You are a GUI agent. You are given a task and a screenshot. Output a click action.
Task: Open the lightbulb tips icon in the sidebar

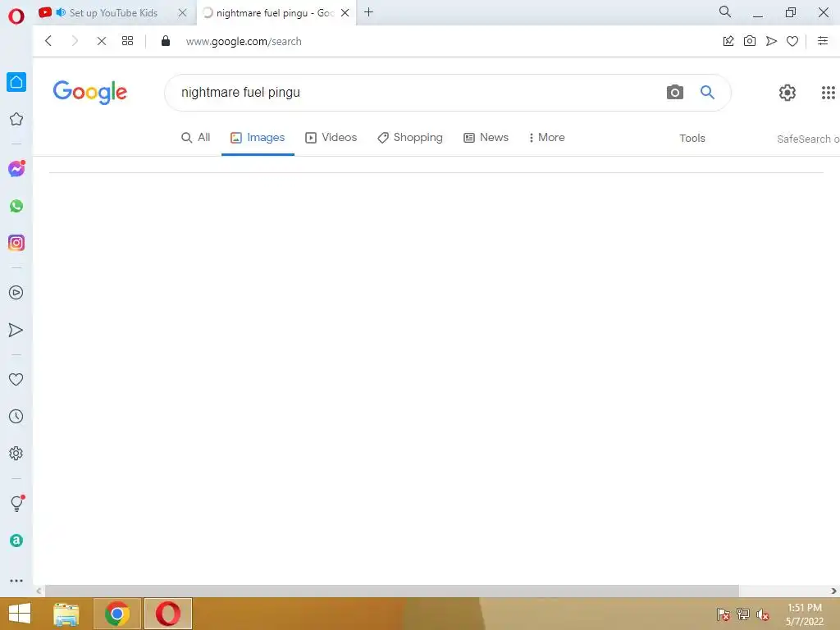point(16,503)
